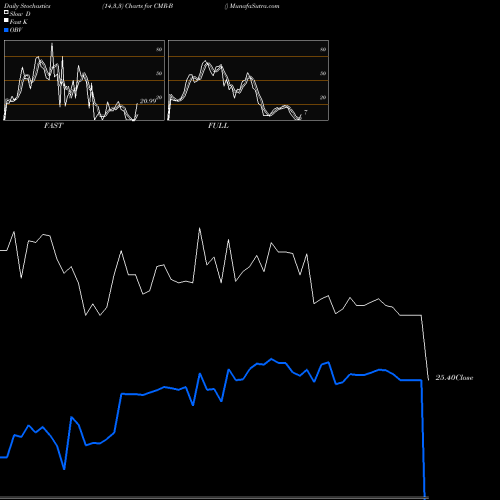Click the blue OBV legend square
The width and height of the screenshot is (500, 500).
(x=6, y=30)
